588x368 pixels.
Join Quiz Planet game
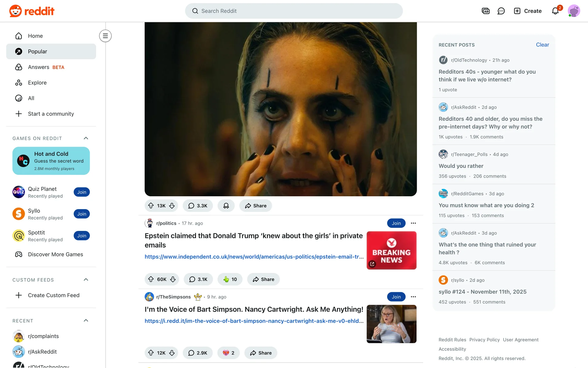coord(81,192)
